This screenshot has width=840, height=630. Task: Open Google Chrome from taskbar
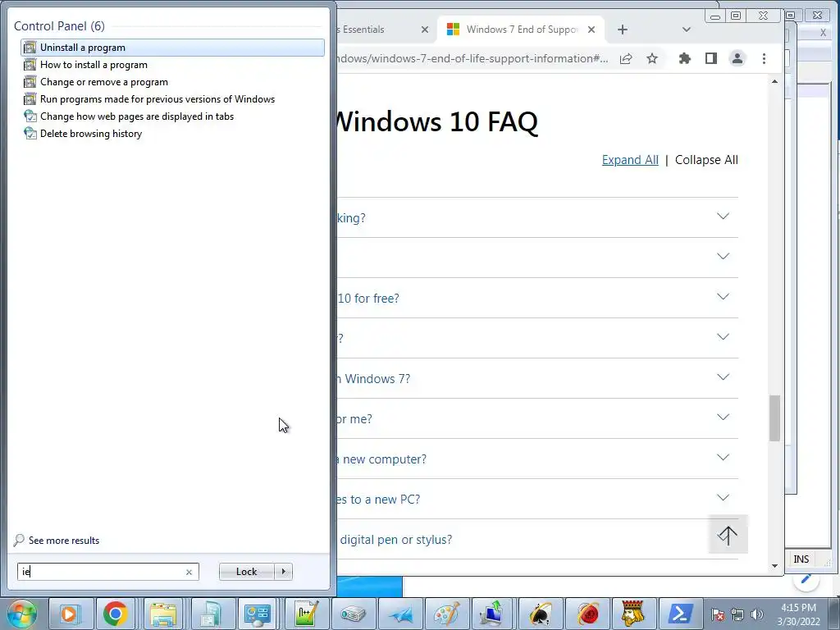pos(115,614)
